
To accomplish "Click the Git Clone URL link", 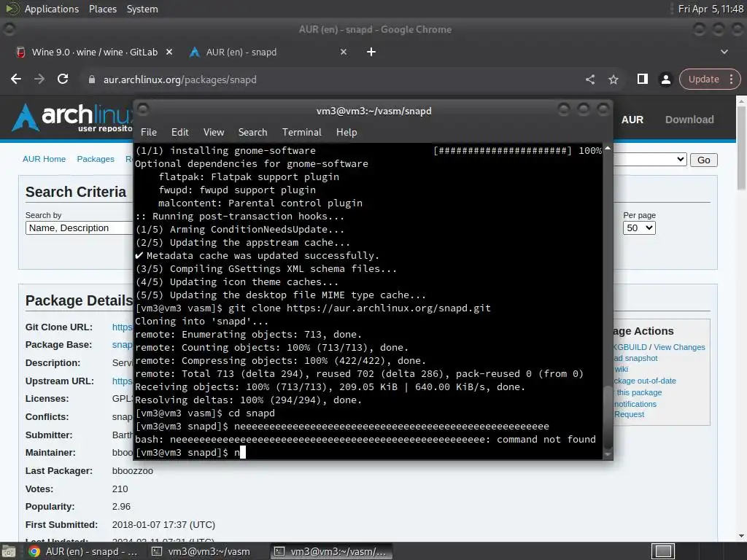I will click(x=123, y=327).
